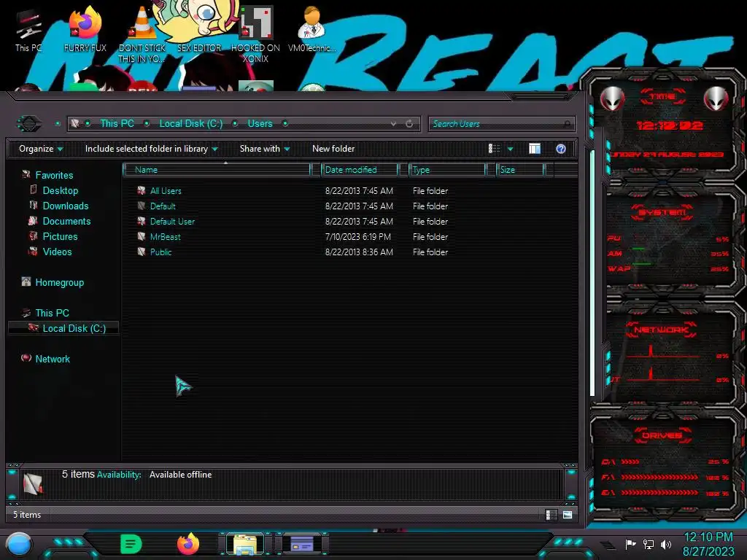Open the green notes app on taskbar
Image resolution: width=747 pixels, height=560 pixels.
(131, 544)
